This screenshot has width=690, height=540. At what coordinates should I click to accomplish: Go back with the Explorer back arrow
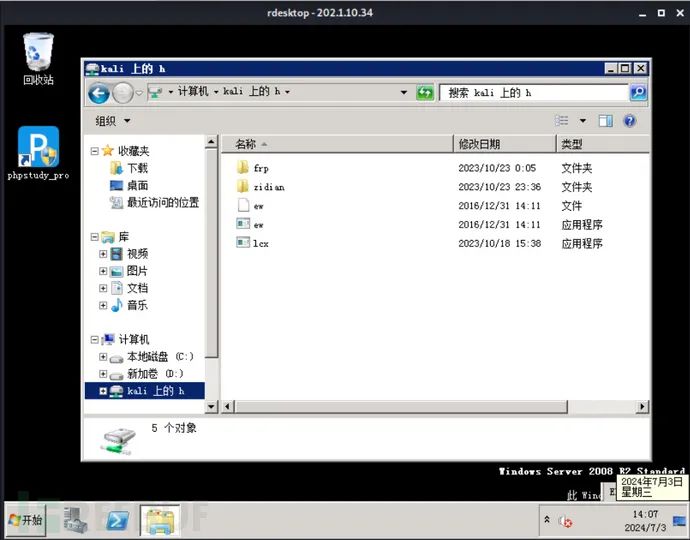[x=99, y=93]
